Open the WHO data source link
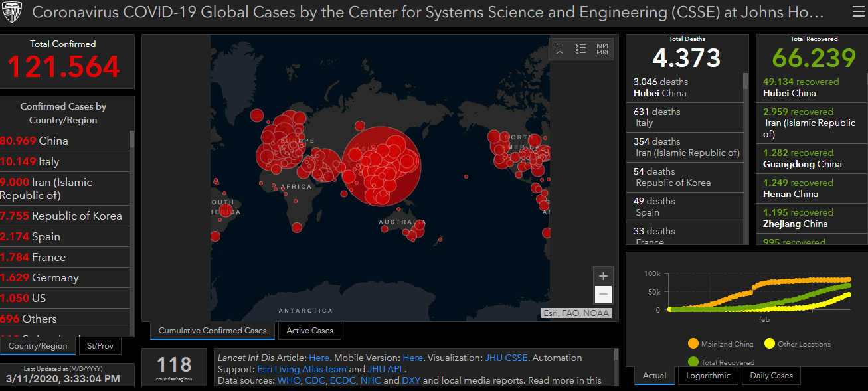Viewport: 868px width, 391px height. click(289, 380)
